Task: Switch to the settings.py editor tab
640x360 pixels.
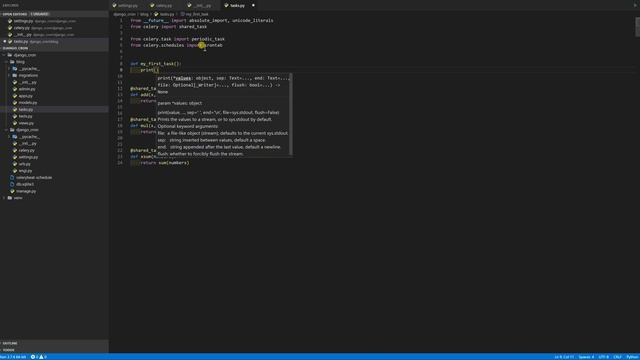Action: click(128, 5)
